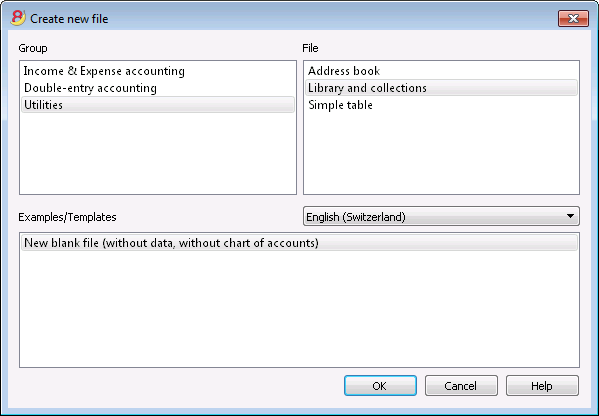Click empty area in File list
Image resolution: width=599 pixels, height=416 pixels.
pos(441,155)
